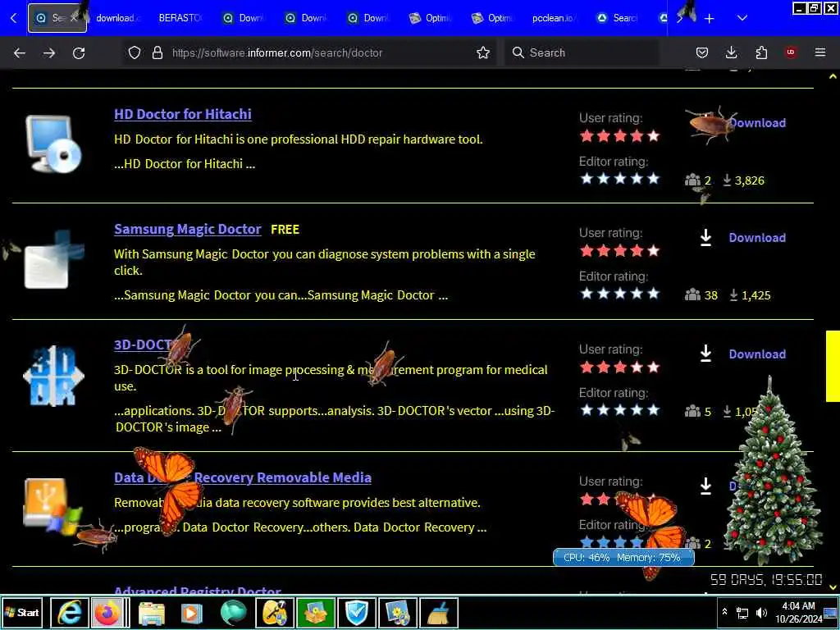List all open tabs dropdown
Viewport: 840px width, 630px height.
click(x=742, y=18)
